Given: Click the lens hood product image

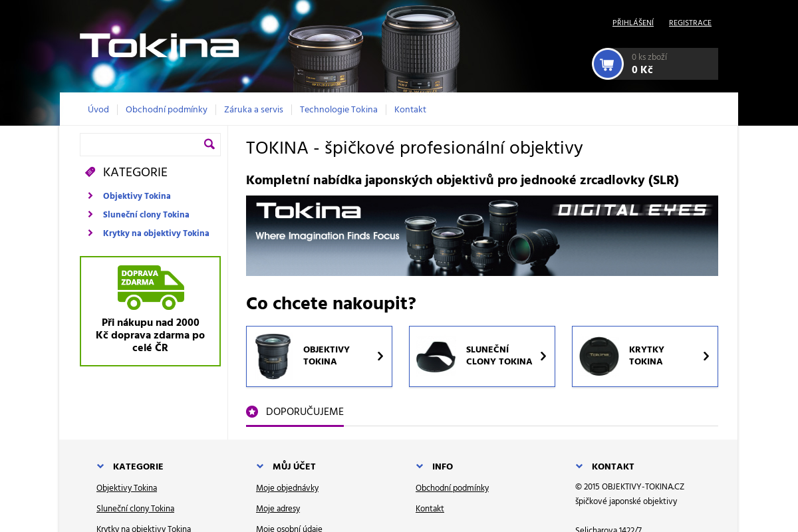Looking at the screenshot, I should [x=436, y=356].
